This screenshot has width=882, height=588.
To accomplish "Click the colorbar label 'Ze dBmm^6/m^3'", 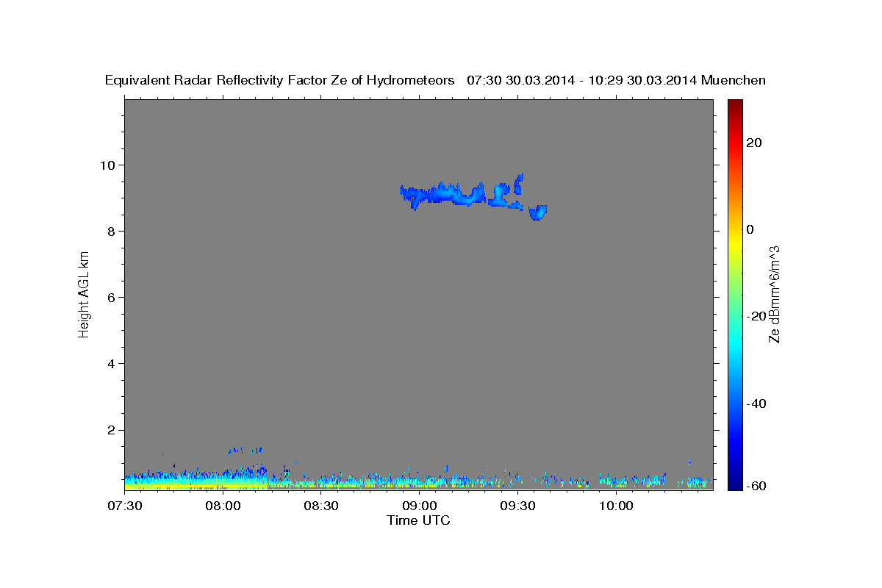I will [774, 294].
